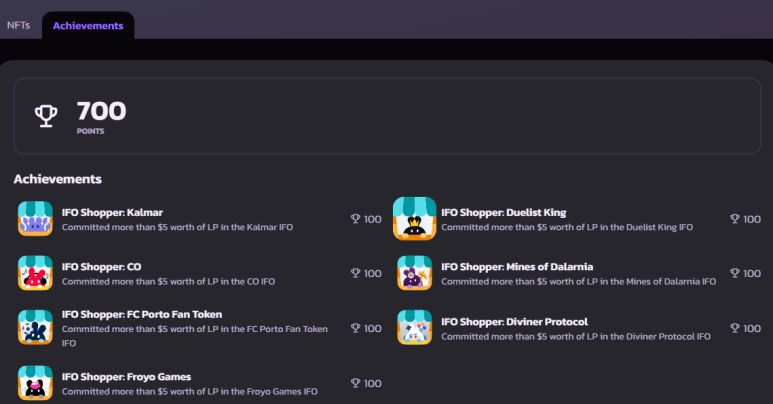Click the 'IFO Shopper: Mines of Dalarnia' title
Viewport: 773px width, 404px height.
tap(517, 266)
